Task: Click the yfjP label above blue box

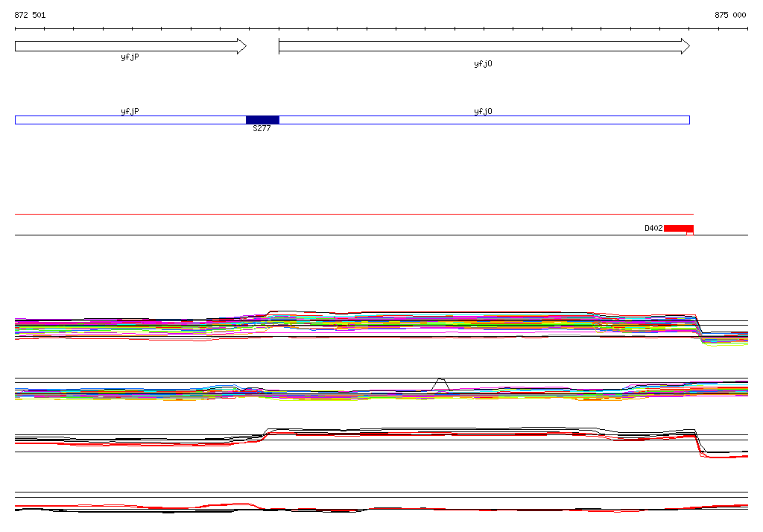Action: pyautogui.click(x=130, y=112)
